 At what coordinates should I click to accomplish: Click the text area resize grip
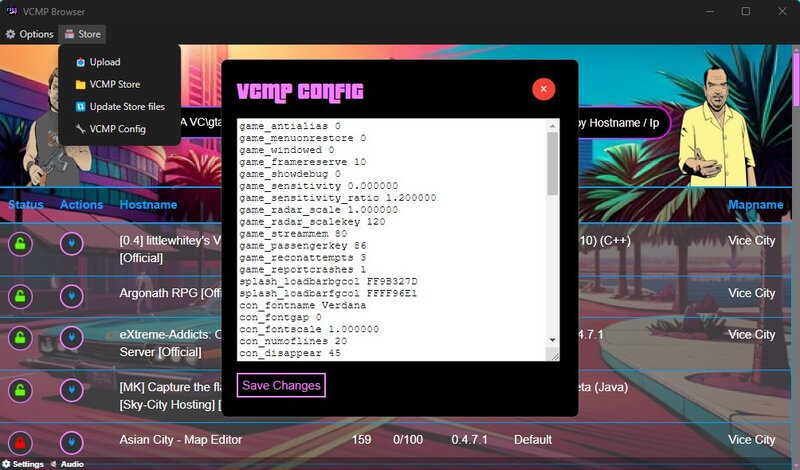(x=554, y=355)
